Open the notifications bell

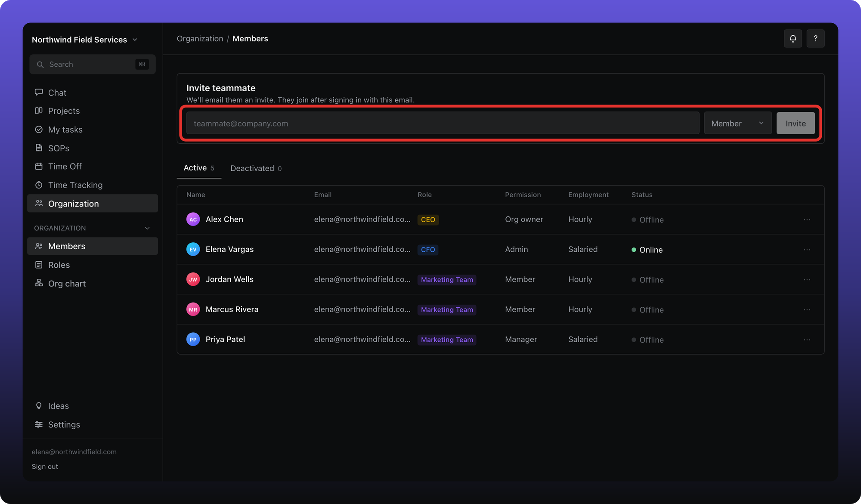pos(793,39)
